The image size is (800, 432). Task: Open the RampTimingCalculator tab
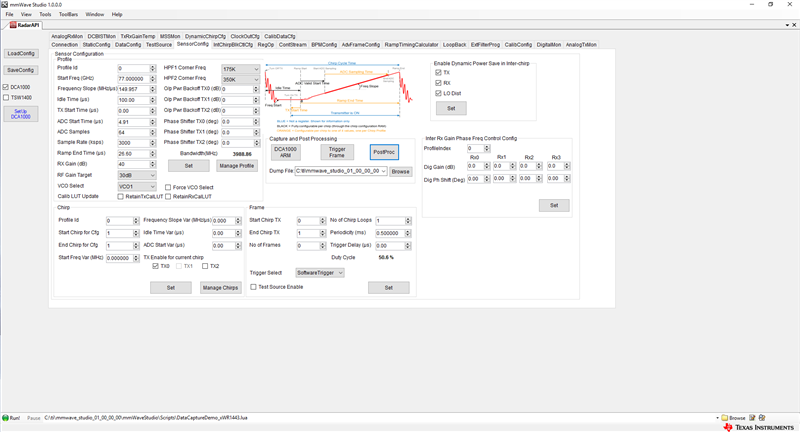(x=411, y=45)
